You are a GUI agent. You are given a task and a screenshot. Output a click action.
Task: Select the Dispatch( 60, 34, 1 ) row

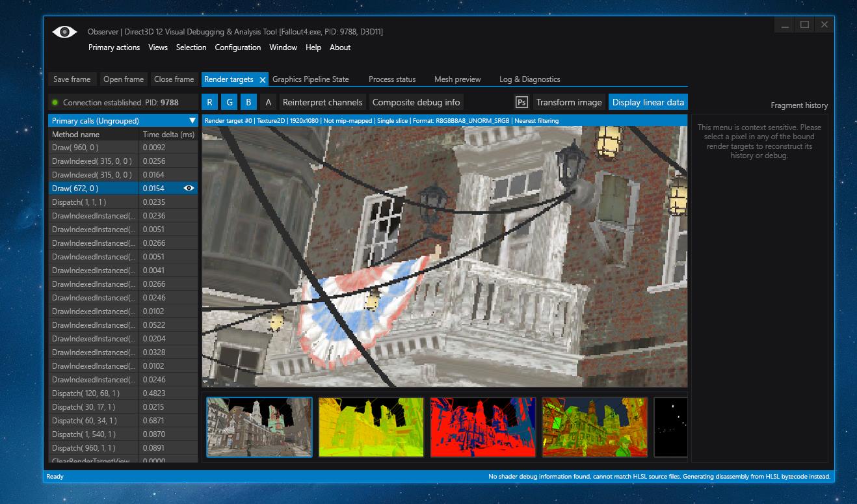tap(124, 421)
